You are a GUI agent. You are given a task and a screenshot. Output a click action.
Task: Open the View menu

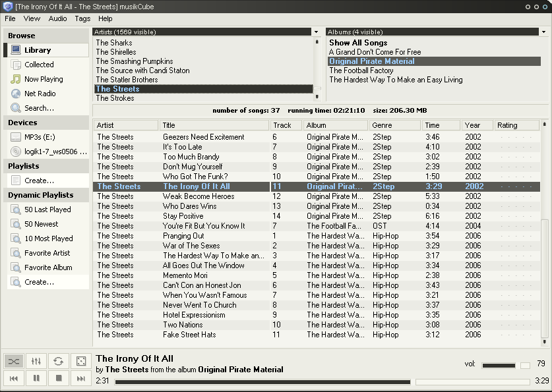point(32,18)
